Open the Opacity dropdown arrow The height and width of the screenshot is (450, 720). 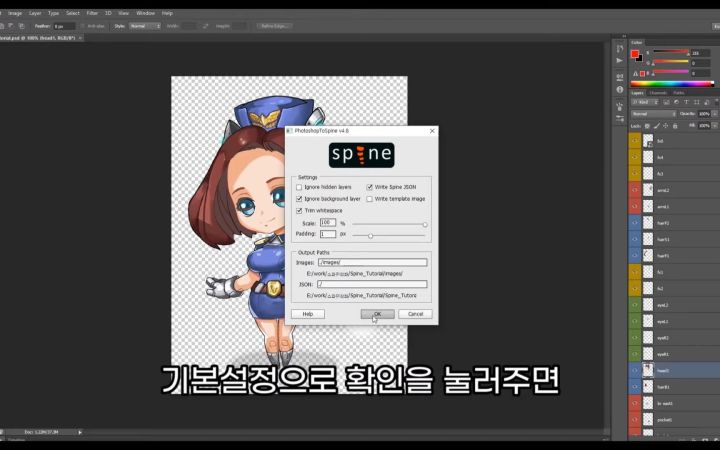coord(714,114)
